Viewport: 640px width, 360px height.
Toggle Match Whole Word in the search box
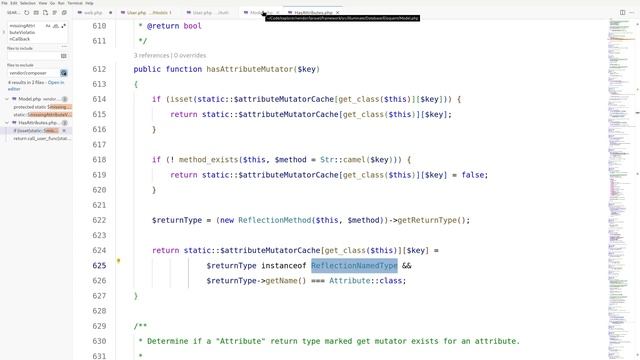[56, 26]
